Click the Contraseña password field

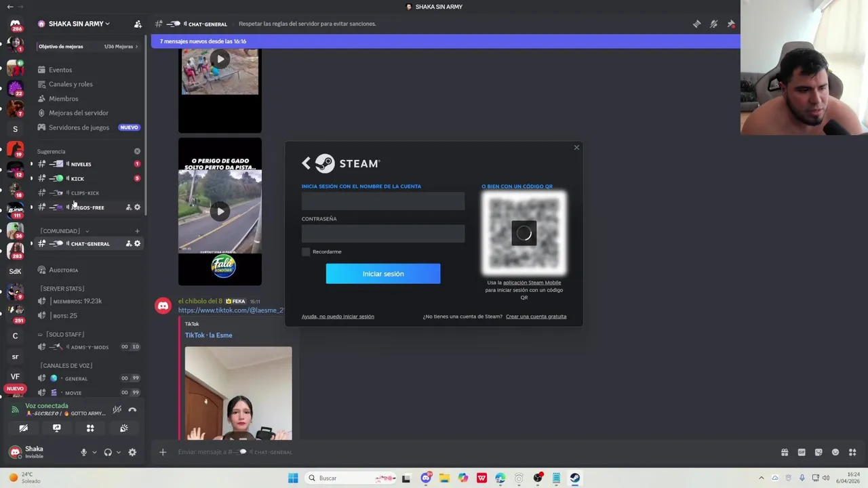click(383, 233)
